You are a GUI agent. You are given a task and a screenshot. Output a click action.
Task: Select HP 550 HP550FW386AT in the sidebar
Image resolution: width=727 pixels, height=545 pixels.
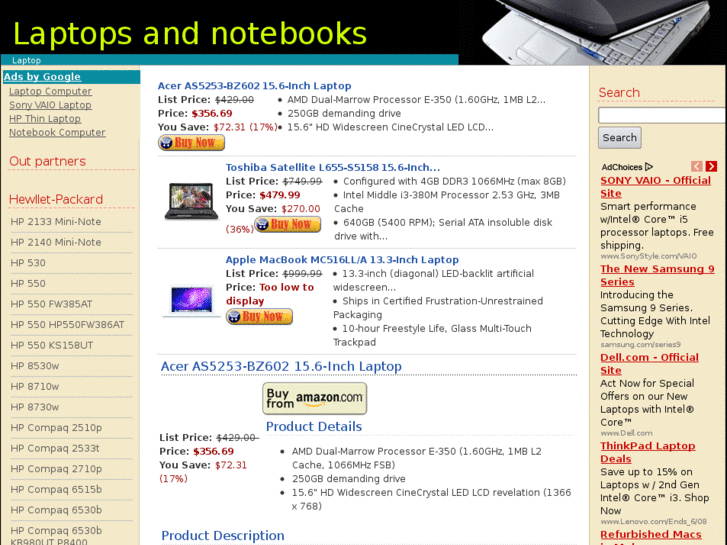[x=67, y=325]
